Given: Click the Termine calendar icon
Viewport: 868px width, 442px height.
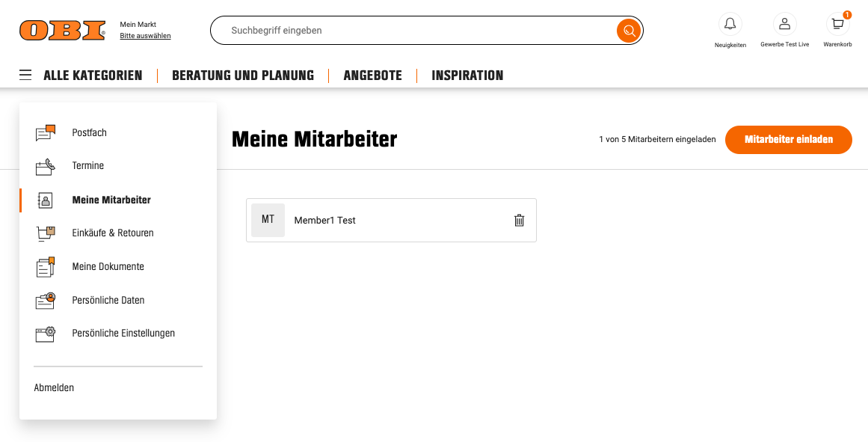Looking at the screenshot, I should 46,166.
